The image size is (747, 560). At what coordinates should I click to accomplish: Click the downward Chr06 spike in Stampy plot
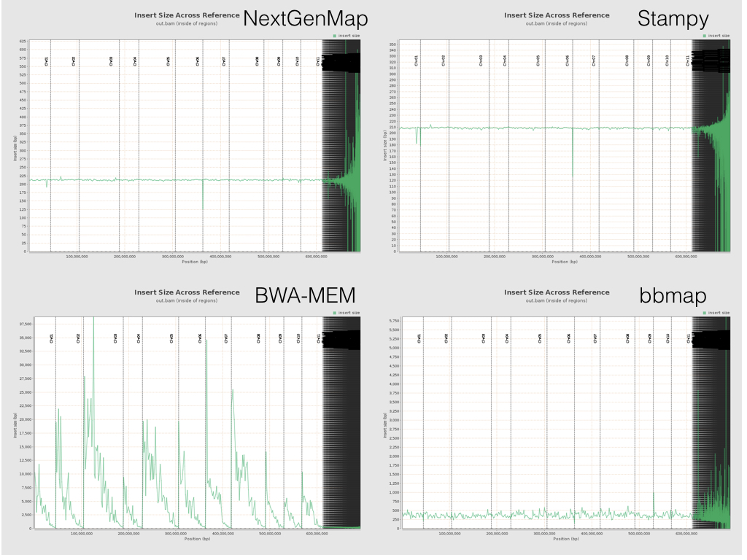click(x=573, y=152)
